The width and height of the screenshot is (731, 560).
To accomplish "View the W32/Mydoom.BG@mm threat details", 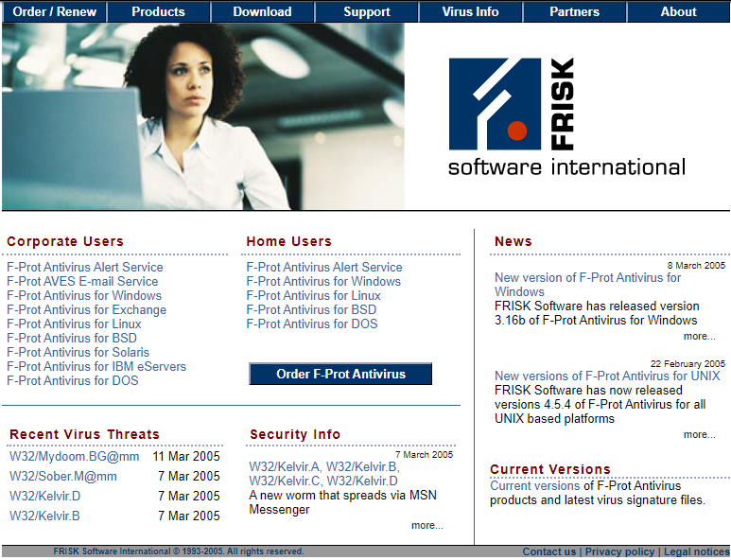I will click(x=74, y=456).
